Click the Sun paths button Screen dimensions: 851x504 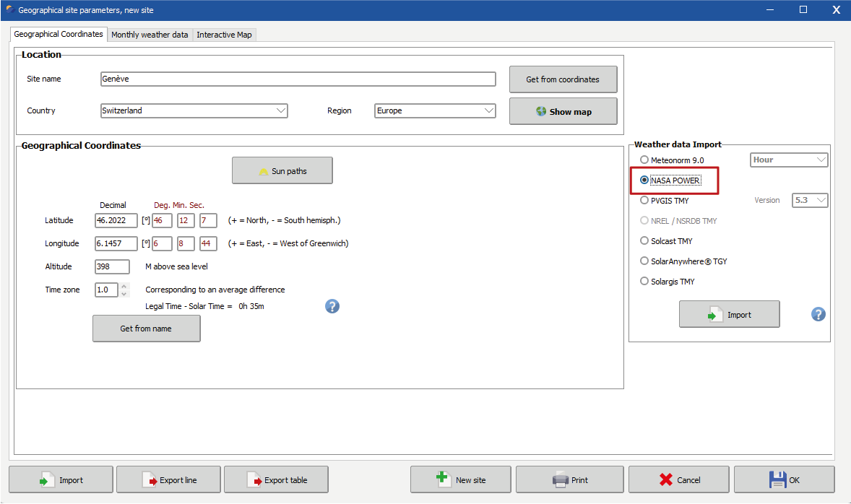tap(282, 171)
